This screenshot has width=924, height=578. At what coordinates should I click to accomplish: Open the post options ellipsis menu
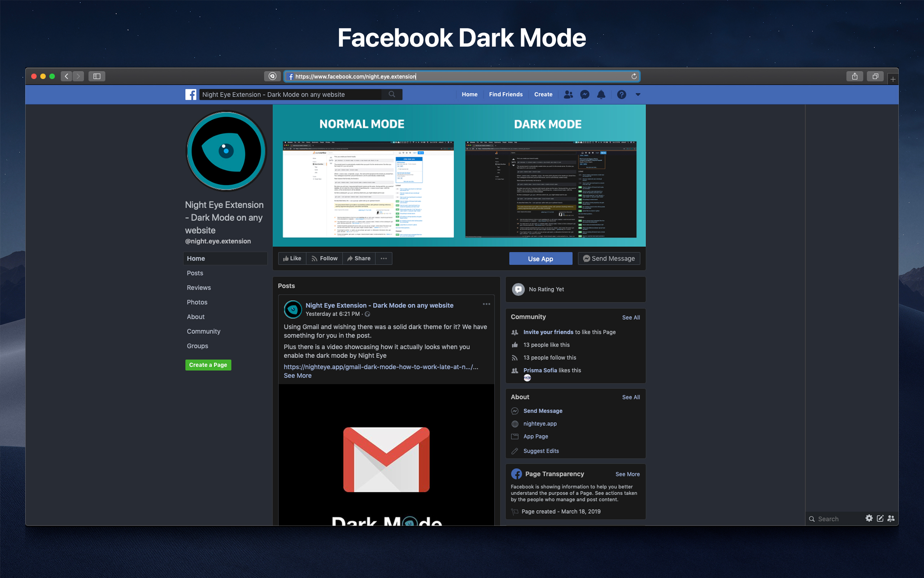click(486, 304)
